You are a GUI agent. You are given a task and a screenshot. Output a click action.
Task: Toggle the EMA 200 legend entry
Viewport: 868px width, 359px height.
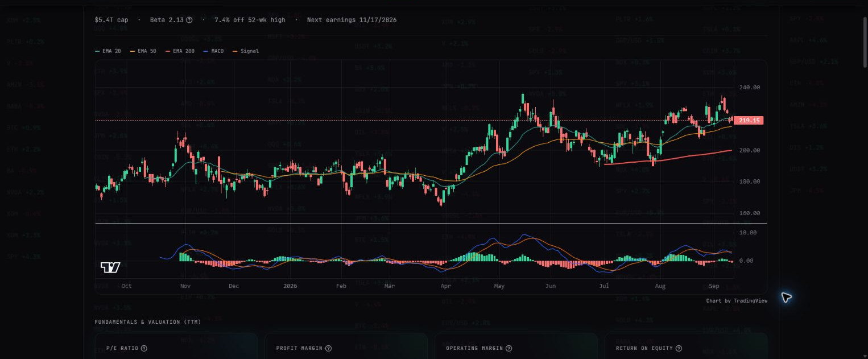tap(180, 51)
